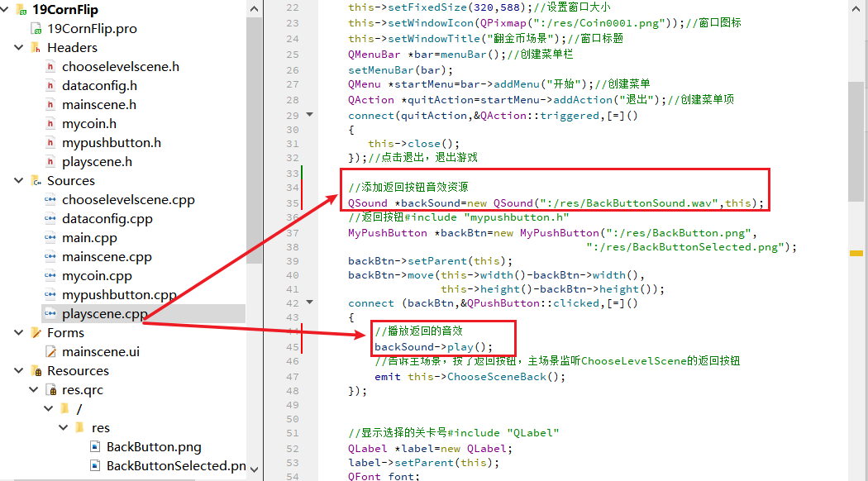Click the project tree scroll-up arrow

pyautogui.click(x=254, y=8)
